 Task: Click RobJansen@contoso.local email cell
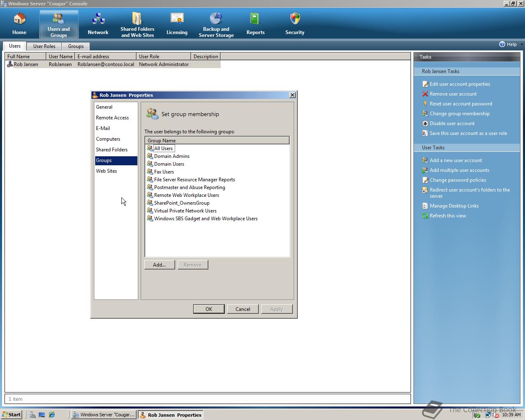coord(106,64)
